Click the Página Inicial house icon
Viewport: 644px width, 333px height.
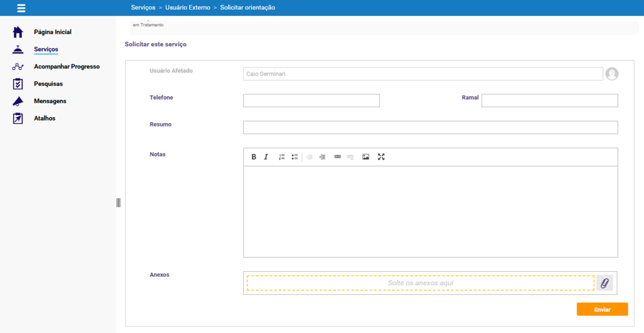[18, 32]
